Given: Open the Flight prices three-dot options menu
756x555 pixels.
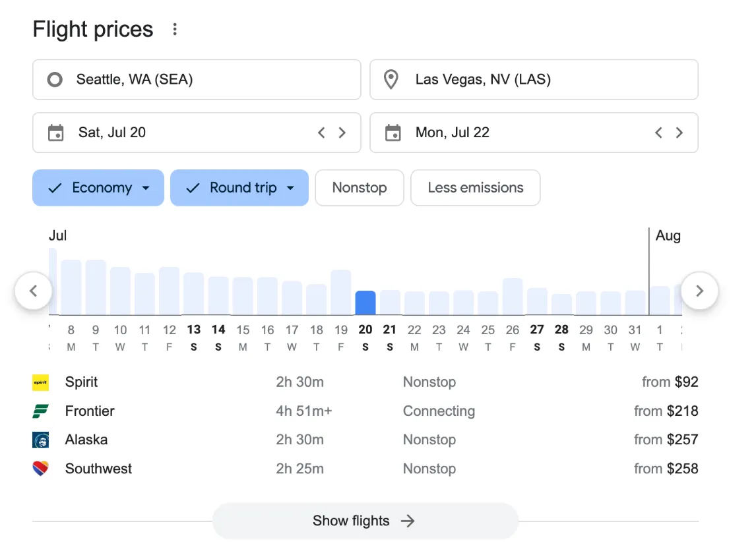Looking at the screenshot, I should click(175, 30).
